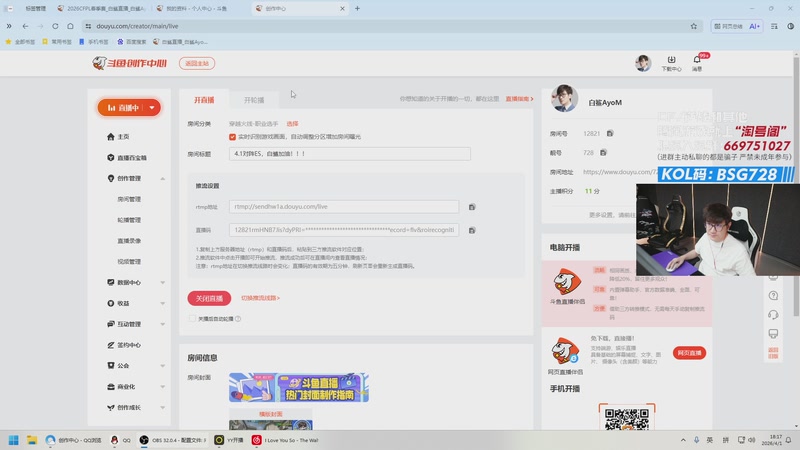Switch to the 2026CFPL browser tab
The image size is (800, 450).
(102, 8)
